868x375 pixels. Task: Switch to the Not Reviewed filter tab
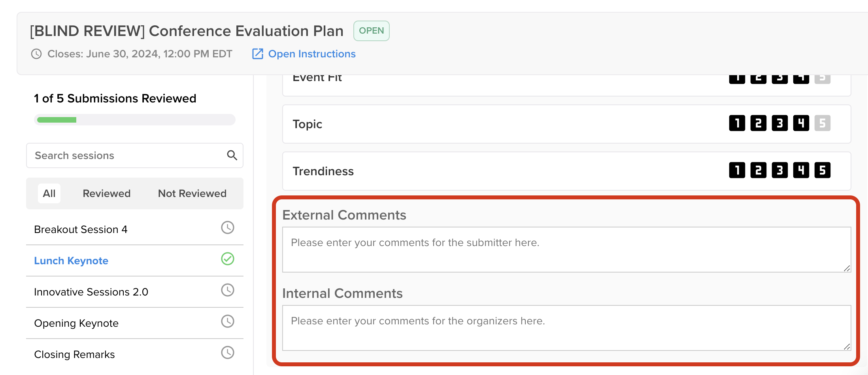point(192,193)
